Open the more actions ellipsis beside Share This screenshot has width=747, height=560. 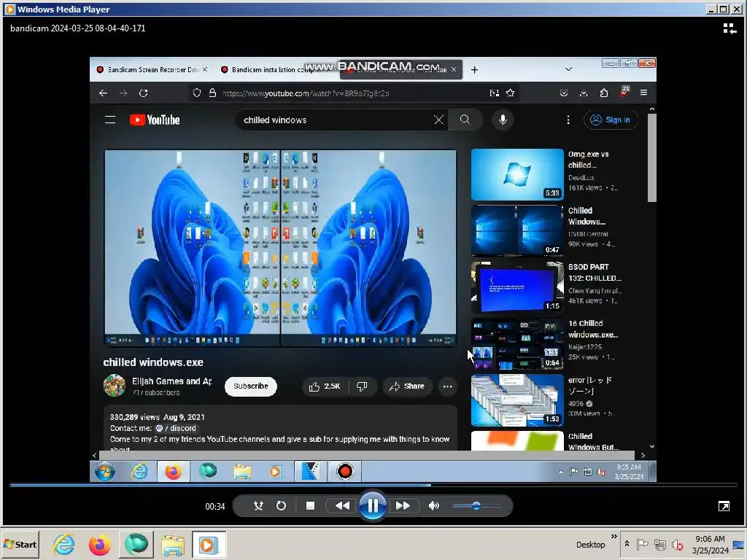[x=447, y=386]
